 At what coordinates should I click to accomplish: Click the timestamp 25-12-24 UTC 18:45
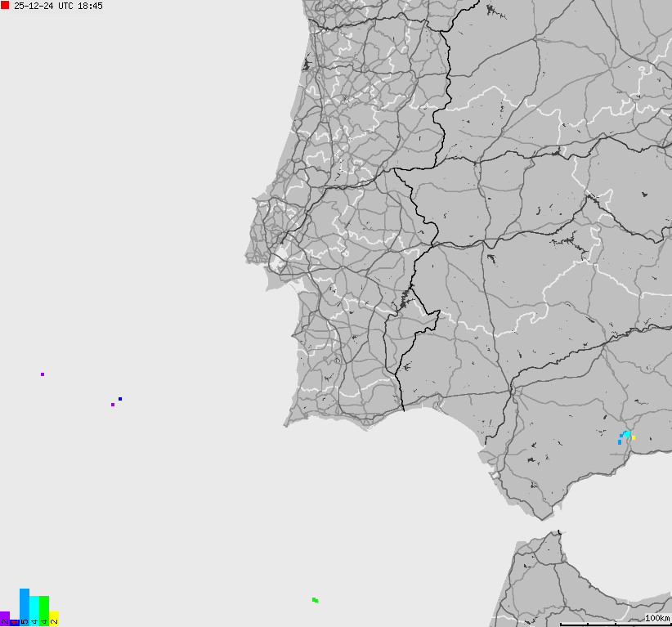[x=57, y=7]
